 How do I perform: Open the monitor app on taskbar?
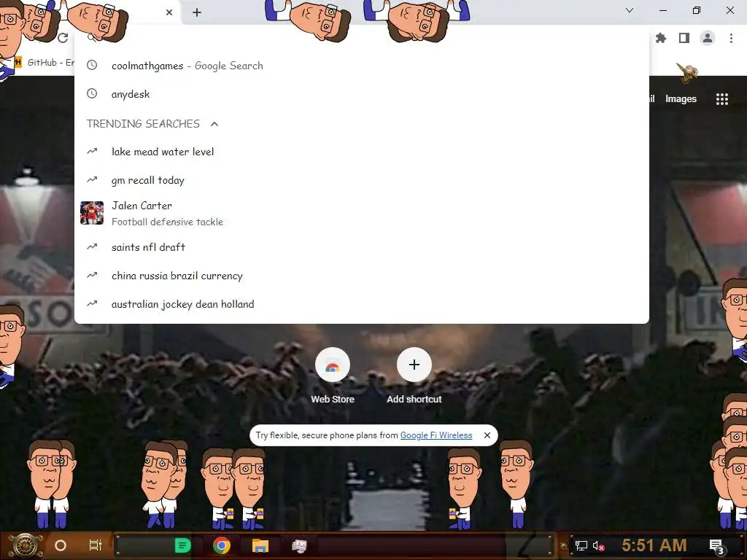pyautogui.click(x=299, y=545)
